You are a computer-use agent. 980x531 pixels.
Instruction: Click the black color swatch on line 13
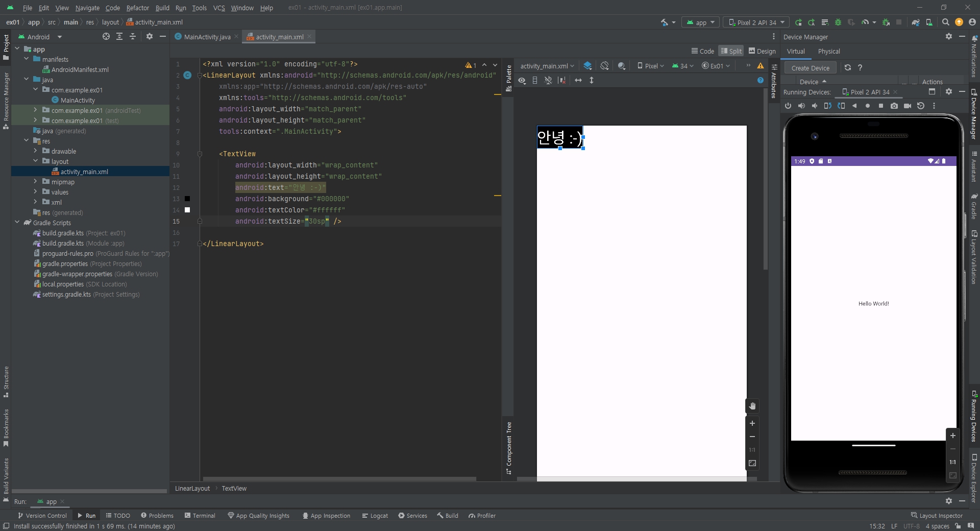(x=187, y=199)
